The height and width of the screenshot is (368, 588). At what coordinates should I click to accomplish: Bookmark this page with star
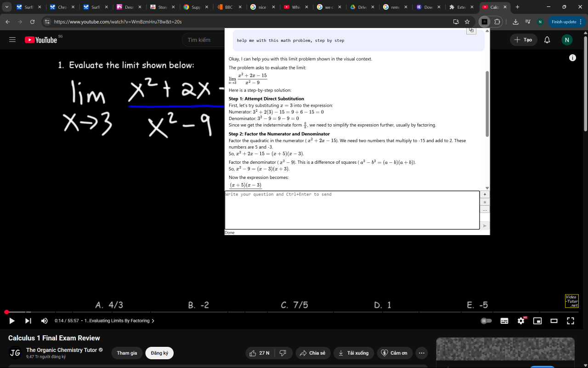tap(467, 22)
